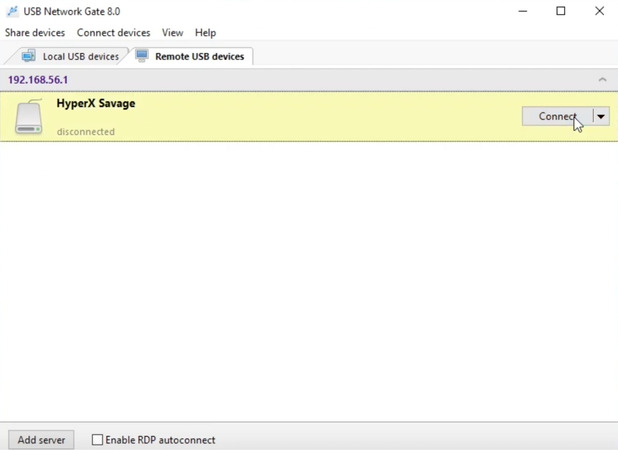The image size is (618, 450).
Task: Click the HyperX Savage drive icon
Action: tap(29, 117)
